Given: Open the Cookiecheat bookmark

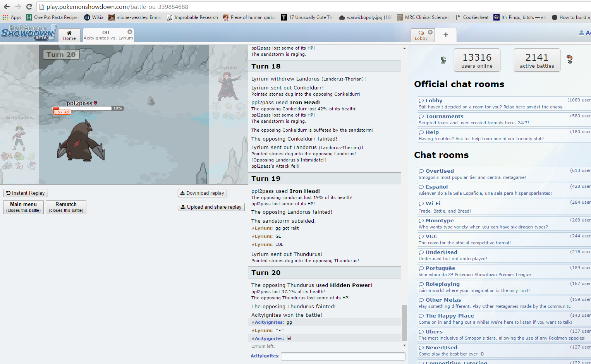Looking at the screenshot, I should (x=472, y=17).
